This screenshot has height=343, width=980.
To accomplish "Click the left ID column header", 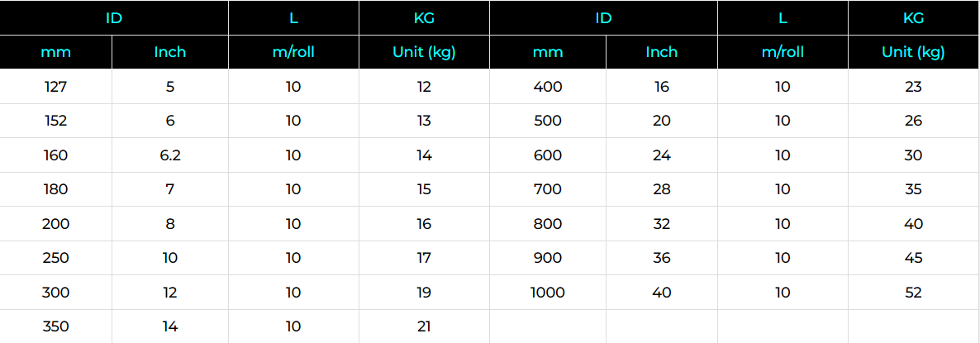I will click(114, 18).
